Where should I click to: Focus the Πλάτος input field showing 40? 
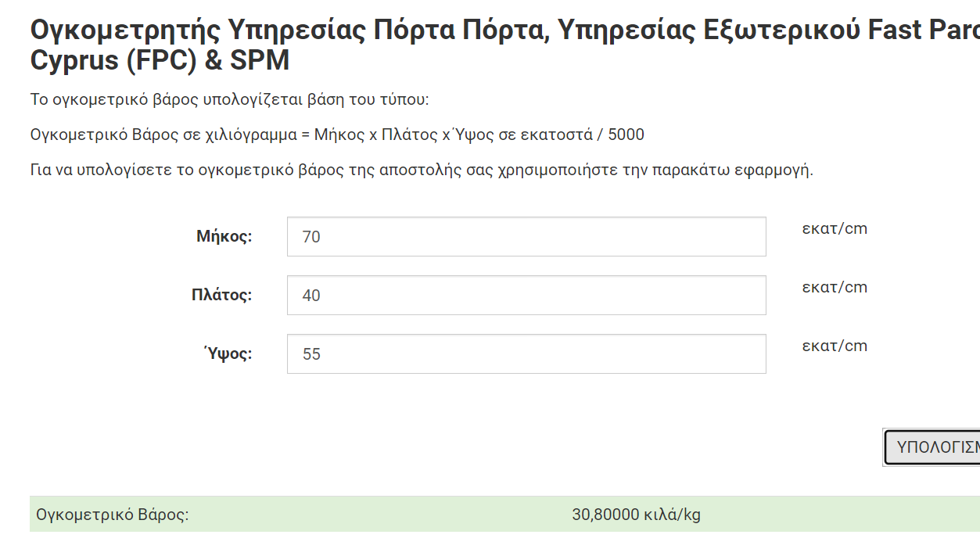point(526,295)
